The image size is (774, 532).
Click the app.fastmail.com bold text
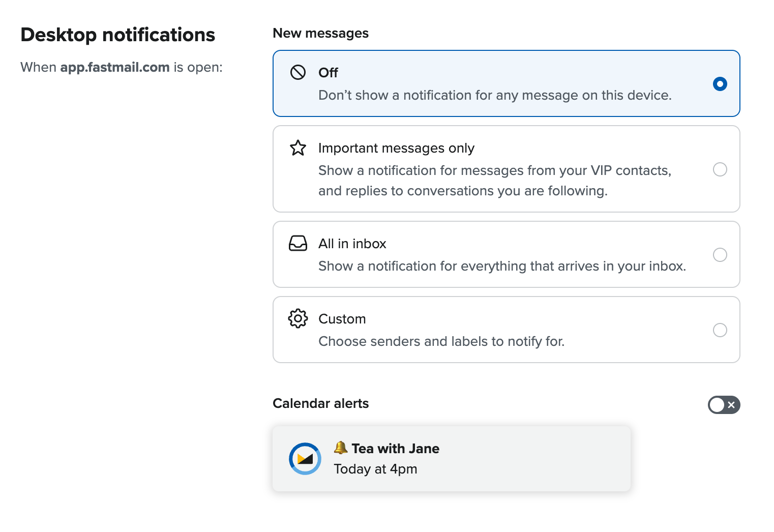[115, 67]
